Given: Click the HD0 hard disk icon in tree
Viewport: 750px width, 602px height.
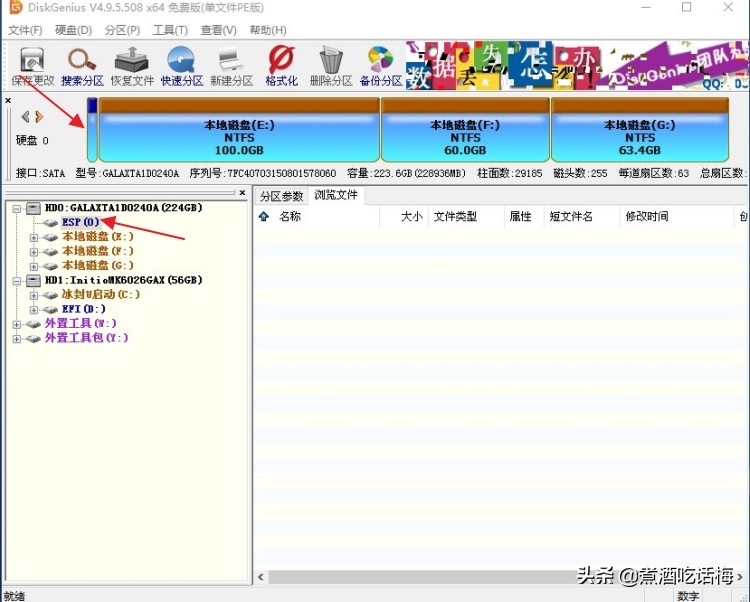Looking at the screenshot, I should [x=33, y=208].
